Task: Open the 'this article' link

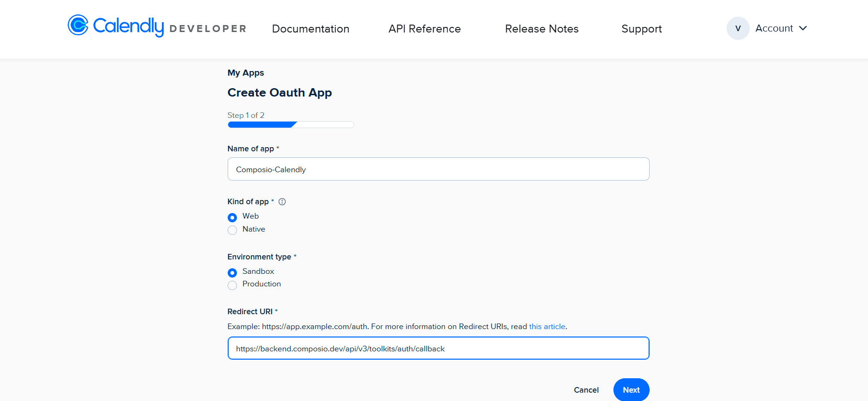Action: [547, 326]
